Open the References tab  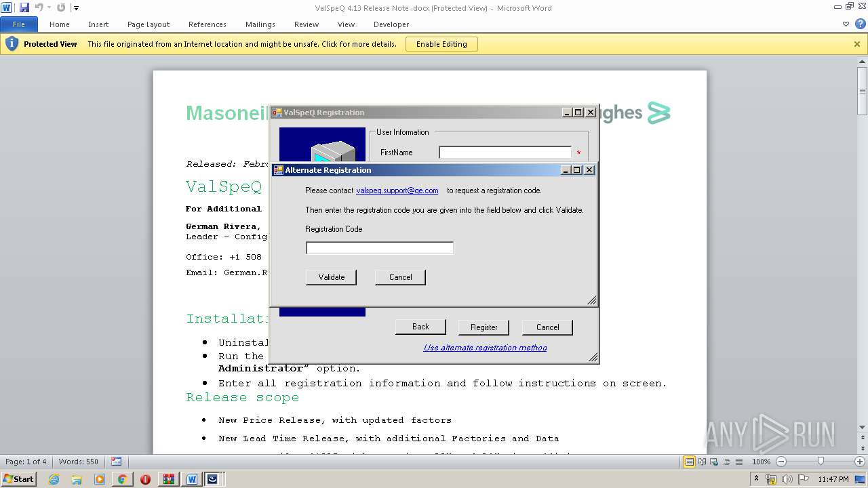208,24
